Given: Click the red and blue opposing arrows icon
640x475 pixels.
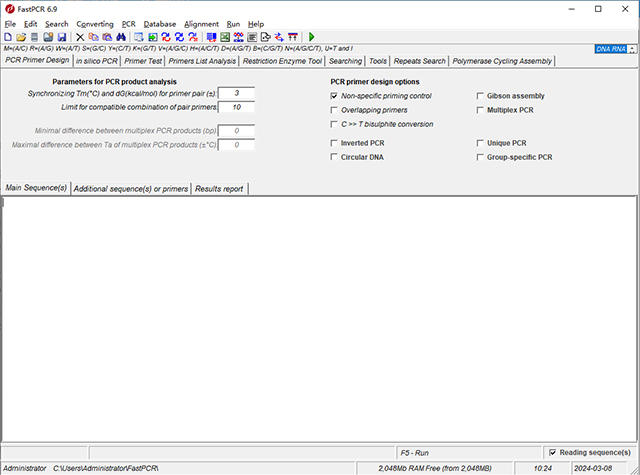Looking at the screenshot, I should (x=279, y=37).
